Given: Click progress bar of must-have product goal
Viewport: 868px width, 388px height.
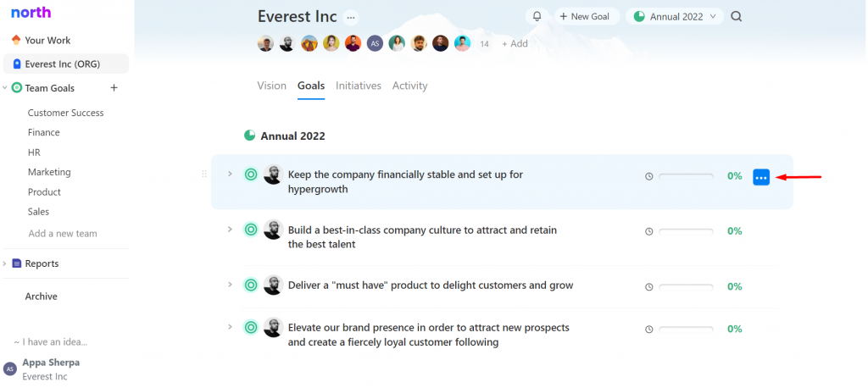Looking at the screenshot, I should pyautogui.click(x=686, y=286).
